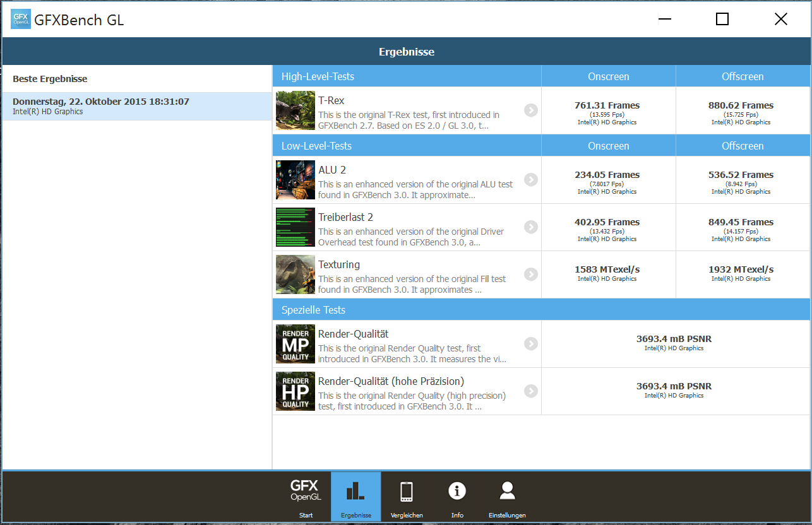Screen dimensions: 812x525
Task: Open the Start tab with GFX OpenGL logo
Action: tap(306, 497)
